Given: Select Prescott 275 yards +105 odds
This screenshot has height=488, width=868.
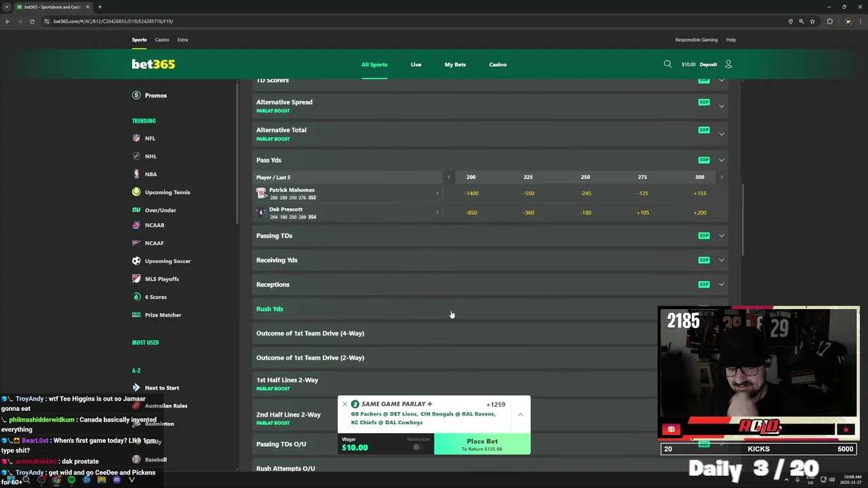Looking at the screenshot, I should coord(642,212).
